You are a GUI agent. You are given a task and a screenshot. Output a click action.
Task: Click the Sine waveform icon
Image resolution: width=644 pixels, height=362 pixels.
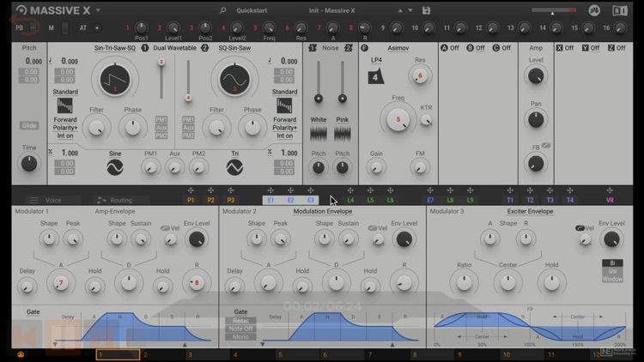coord(115,167)
